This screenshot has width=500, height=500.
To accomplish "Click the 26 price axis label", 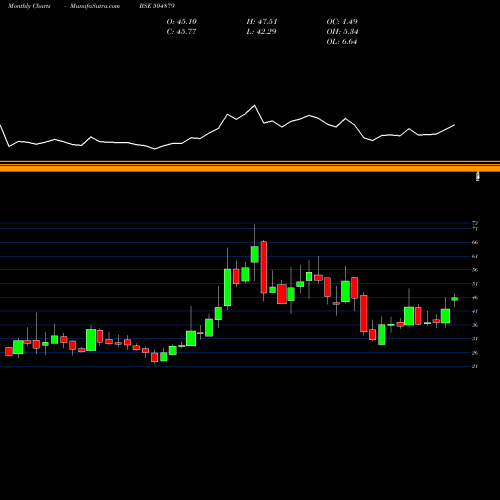I will point(475,353).
